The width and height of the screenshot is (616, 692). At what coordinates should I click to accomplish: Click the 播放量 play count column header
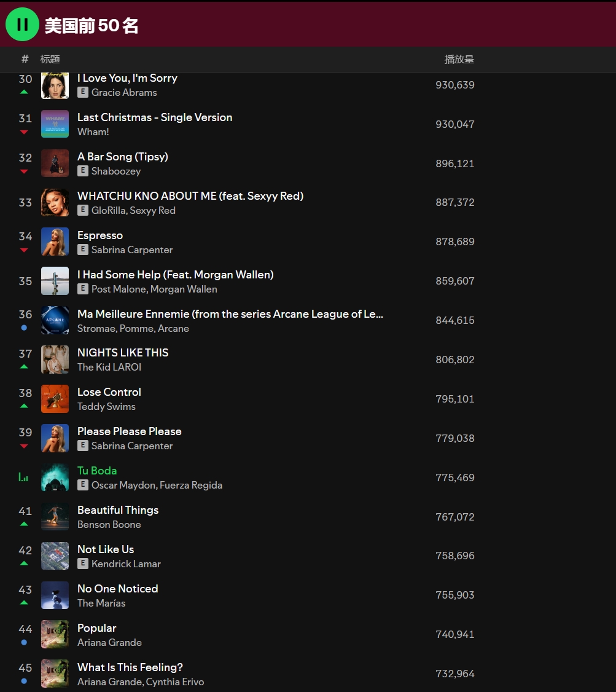pyautogui.click(x=459, y=59)
